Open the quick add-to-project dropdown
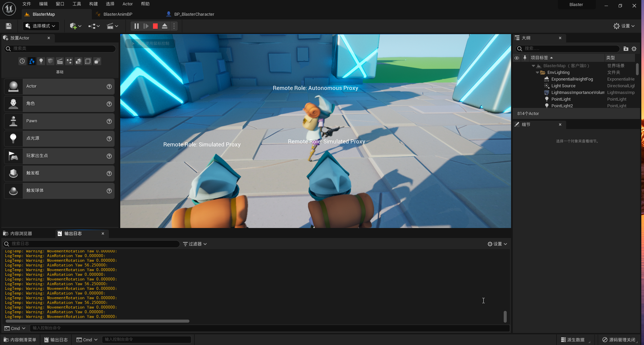This screenshot has height=345, width=644. [x=75, y=26]
